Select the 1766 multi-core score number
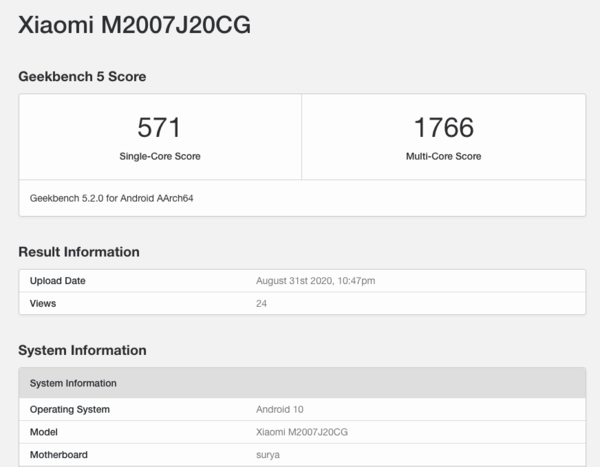Image resolution: width=600 pixels, height=467 pixels. [x=443, y=128]
